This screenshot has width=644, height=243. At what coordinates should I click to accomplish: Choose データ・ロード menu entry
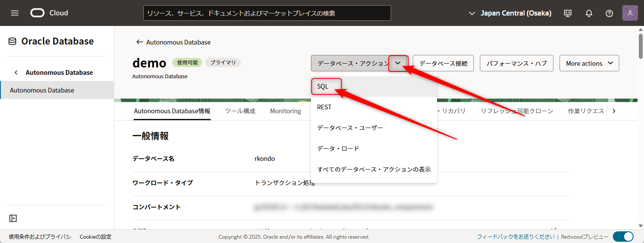coord(374,149)
